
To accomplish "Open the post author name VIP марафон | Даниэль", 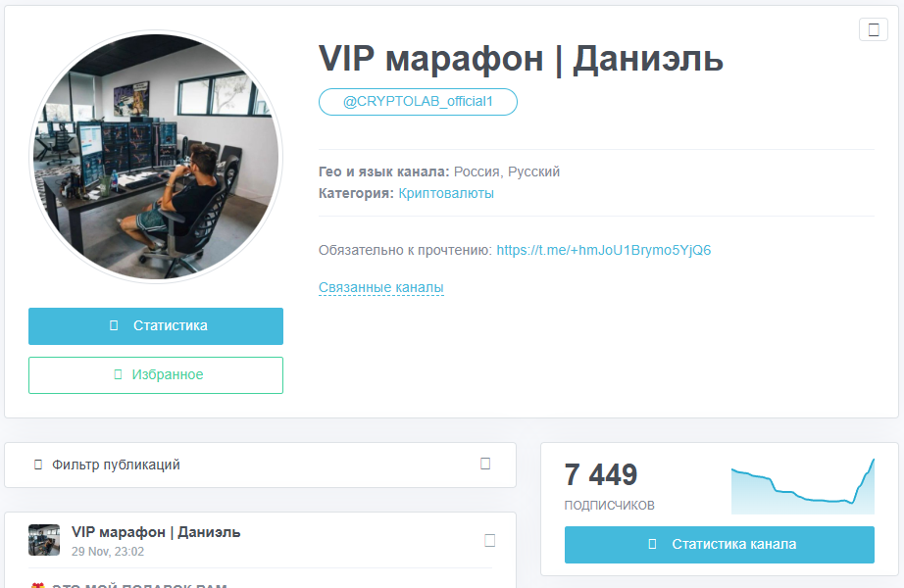I will [x=156, y=532].
